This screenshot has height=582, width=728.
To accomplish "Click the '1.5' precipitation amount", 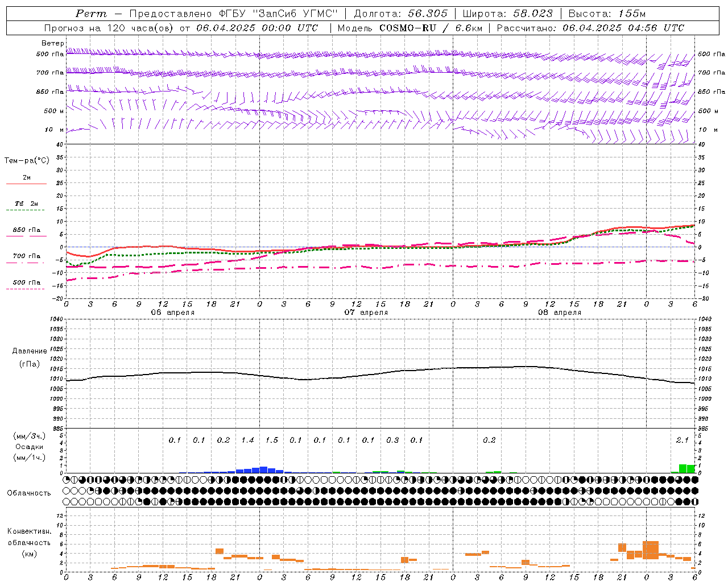I will 272,440.
